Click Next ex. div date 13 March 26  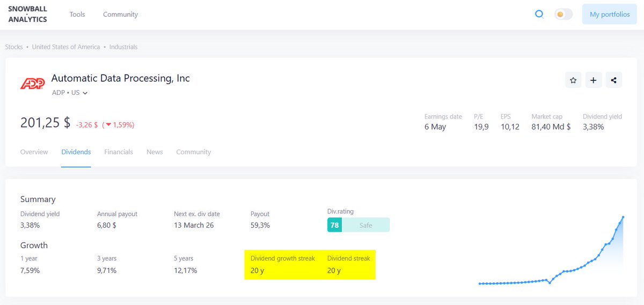click(x=194, y=225)
